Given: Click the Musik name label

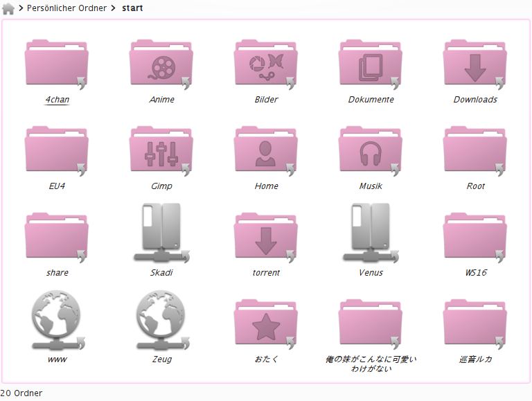Looking at the screenshot, I should point(371,186).
